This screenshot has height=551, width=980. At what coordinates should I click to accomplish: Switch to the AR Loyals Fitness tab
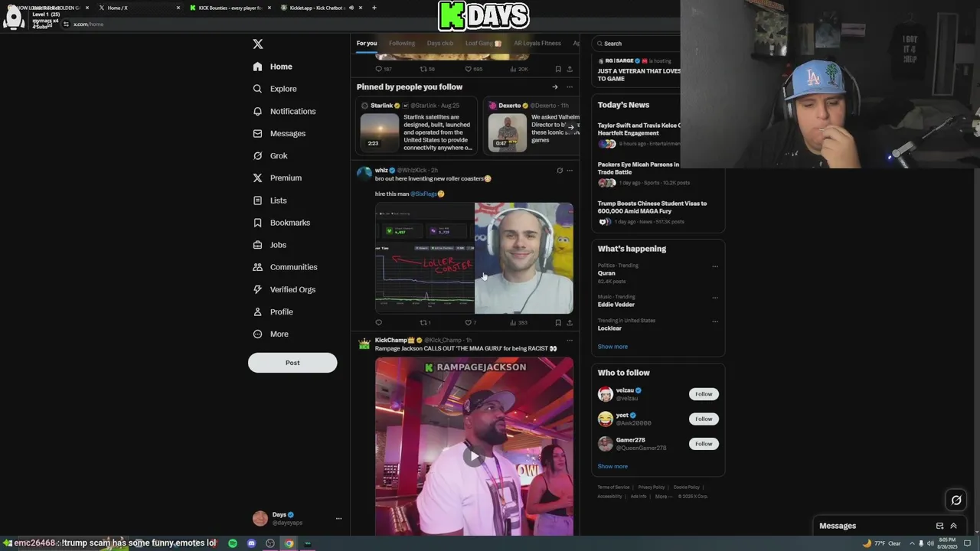coord(537,44)
